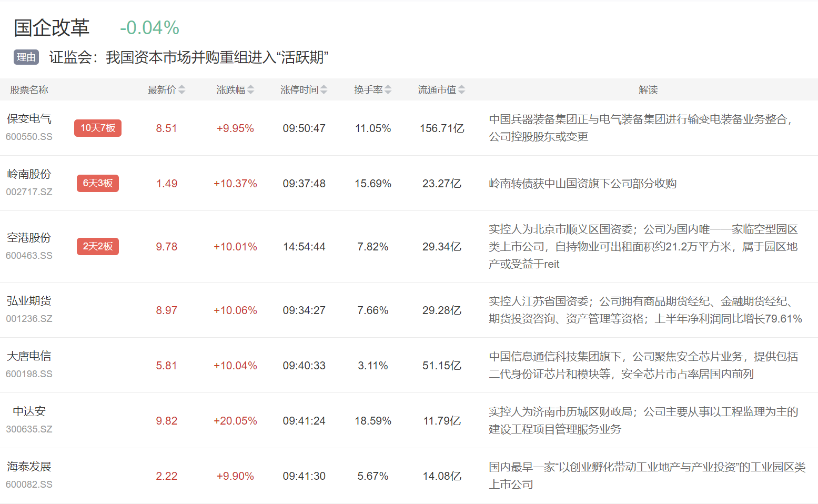
Task: Open the 岭南股份 stock name
Action: click(x=29, y=174)
